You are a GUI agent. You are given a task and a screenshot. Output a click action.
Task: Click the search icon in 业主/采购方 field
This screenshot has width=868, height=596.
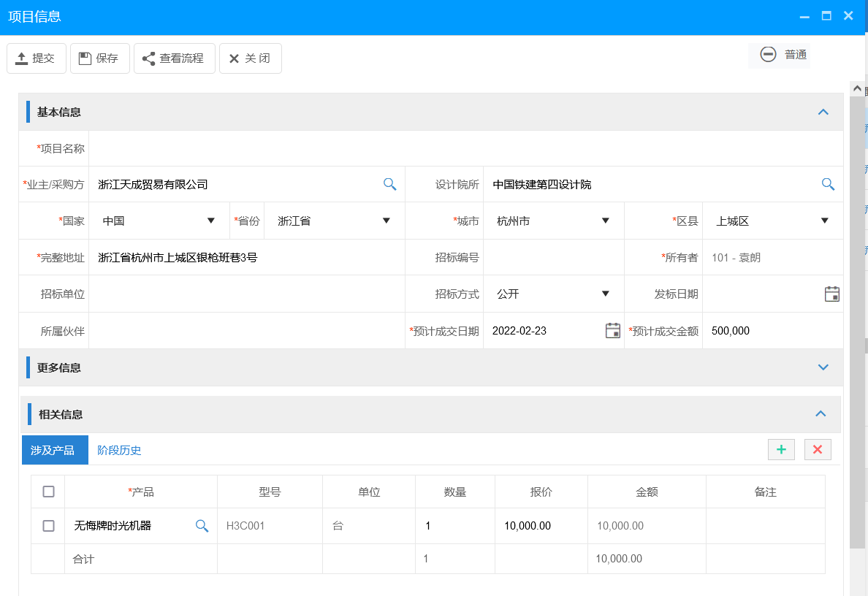click(x=390, y=184)
